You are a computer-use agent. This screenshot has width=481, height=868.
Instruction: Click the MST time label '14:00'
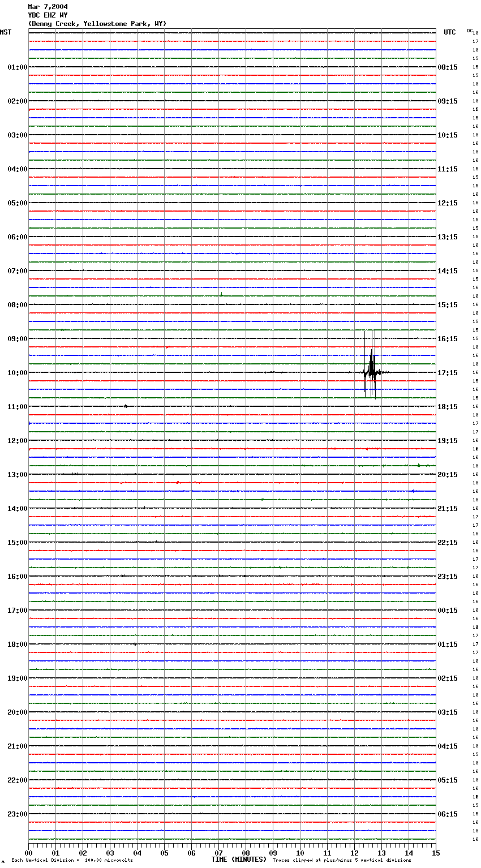tap(17, 509)
